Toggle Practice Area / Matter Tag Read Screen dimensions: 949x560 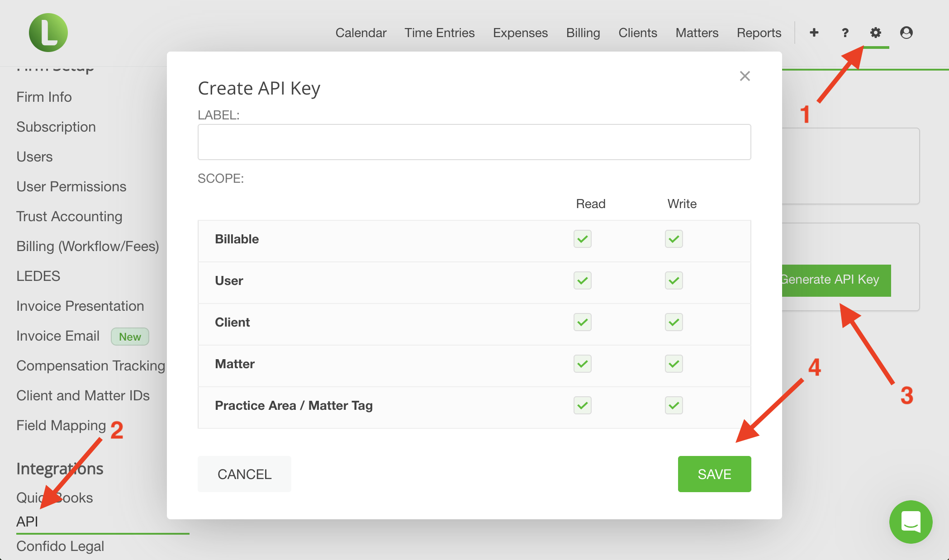[583, 405]
